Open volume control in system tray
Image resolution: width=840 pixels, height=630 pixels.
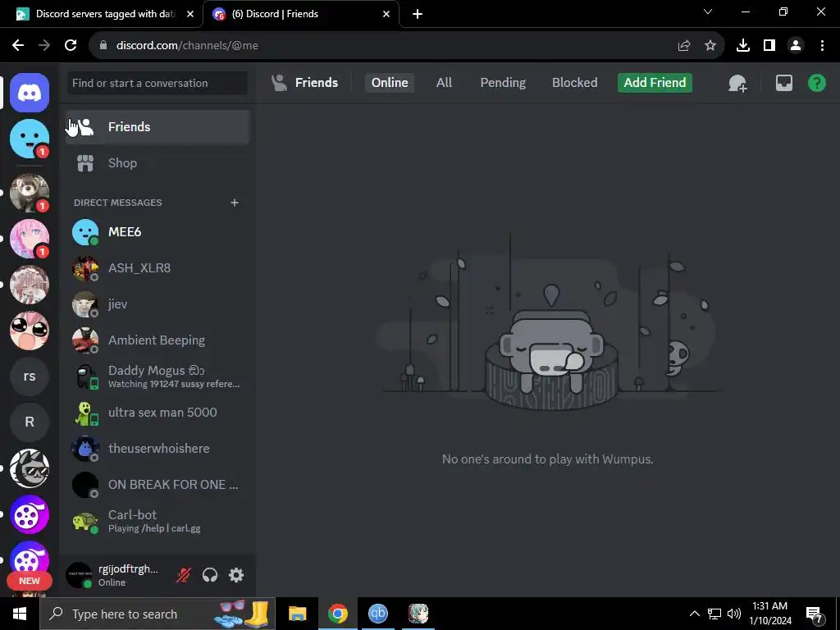click(734, 614)
